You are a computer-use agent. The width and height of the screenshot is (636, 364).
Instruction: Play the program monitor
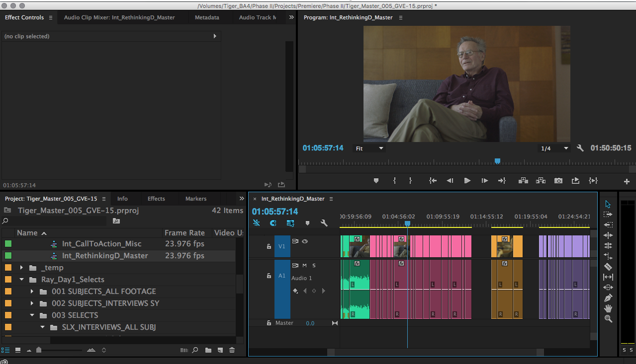coord(467,181)
